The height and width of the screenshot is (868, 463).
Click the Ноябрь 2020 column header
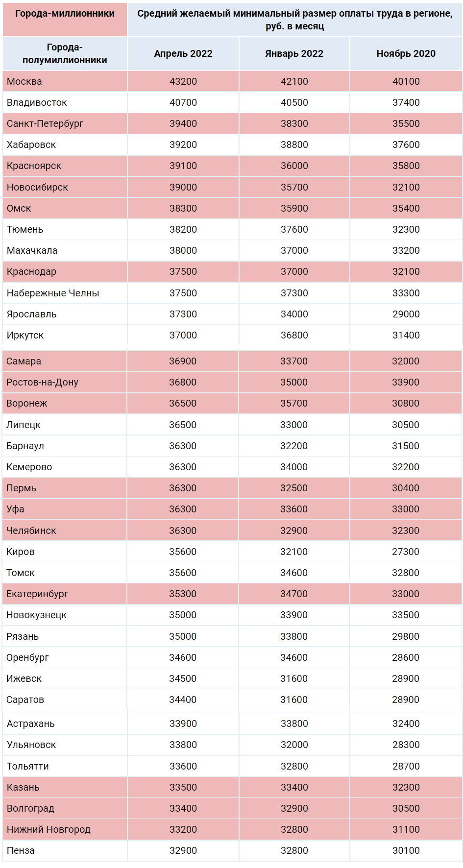point(406,54)
